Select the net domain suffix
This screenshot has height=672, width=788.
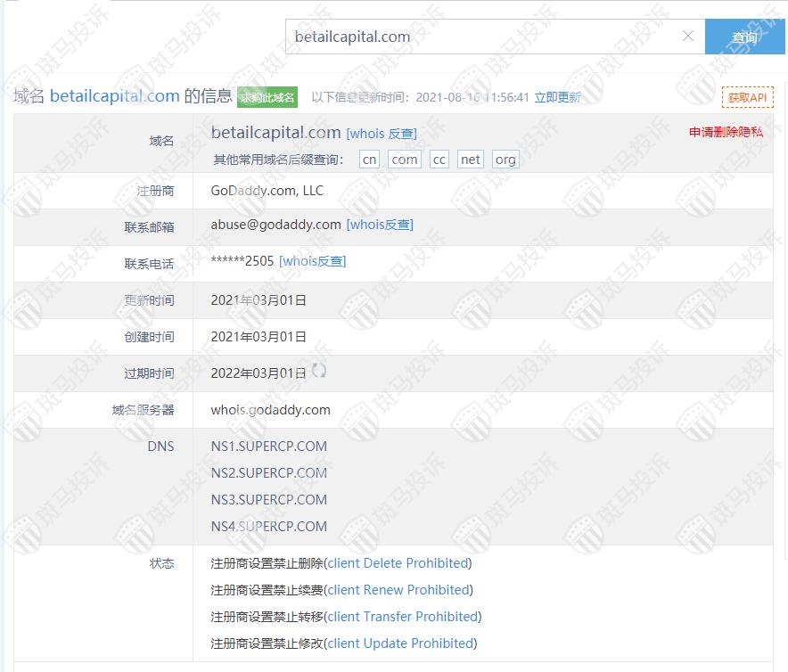(470, 160)
